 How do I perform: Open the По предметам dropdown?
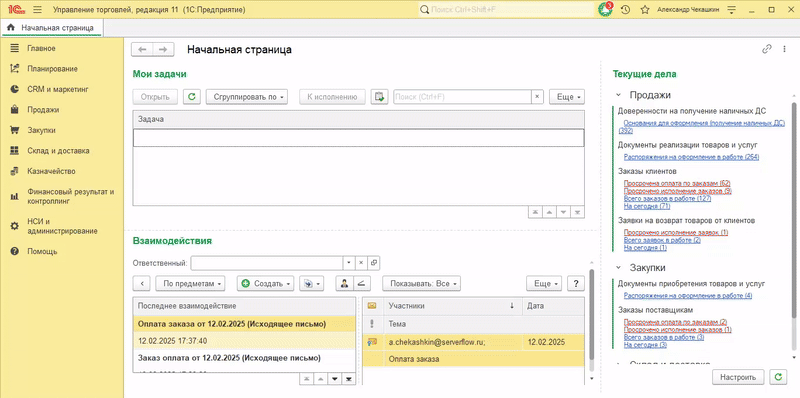pyautogui.click(x=190, y=283)
